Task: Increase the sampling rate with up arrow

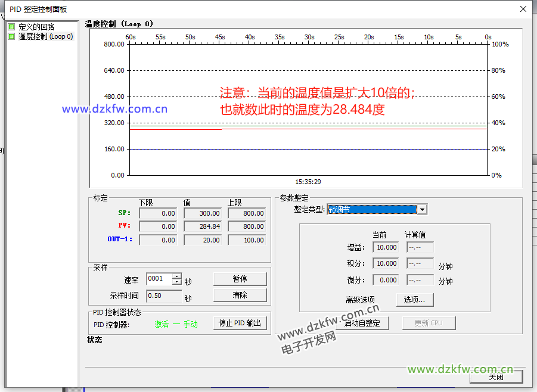Action: point(176,276)
